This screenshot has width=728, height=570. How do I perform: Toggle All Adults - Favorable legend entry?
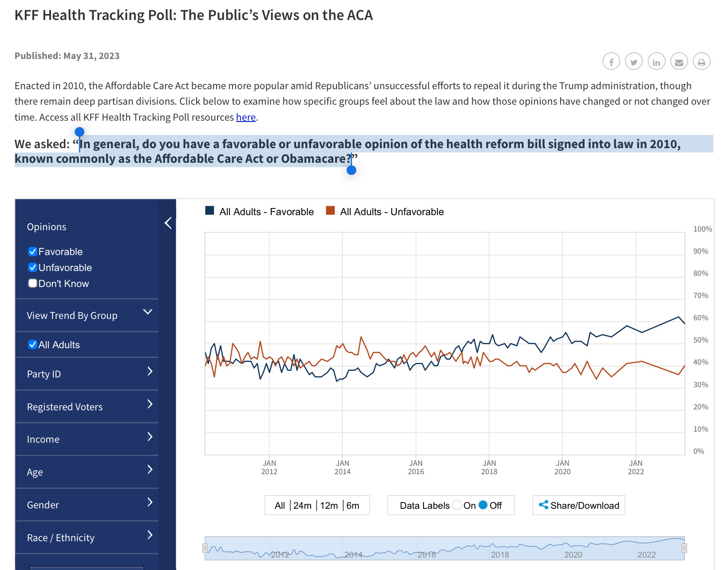pos(260,212)
